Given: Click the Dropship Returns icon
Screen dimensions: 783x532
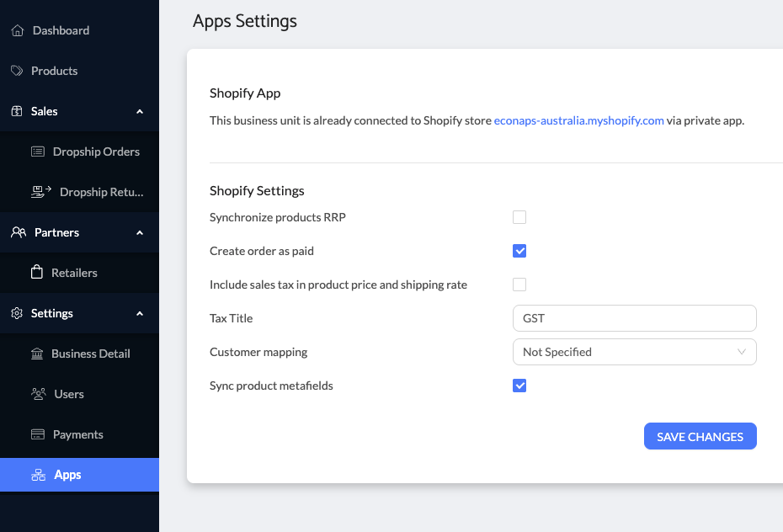Looking at the screenshot, I should pos(41,192).
